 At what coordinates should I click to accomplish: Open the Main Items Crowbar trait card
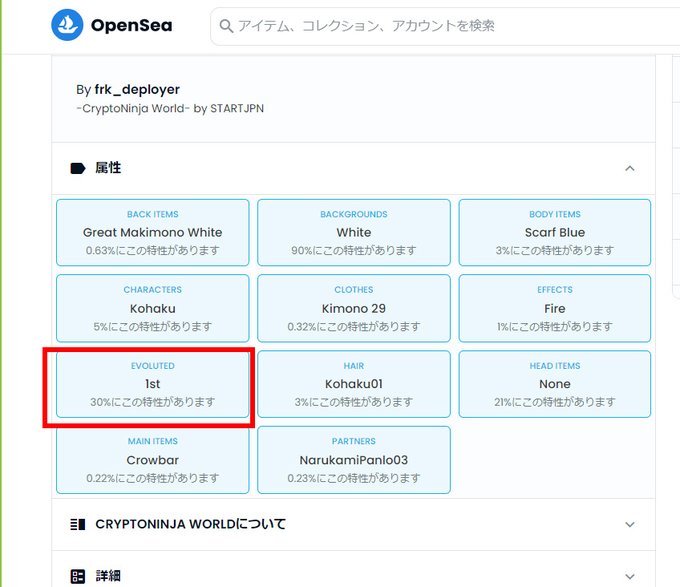coord(153,460)
